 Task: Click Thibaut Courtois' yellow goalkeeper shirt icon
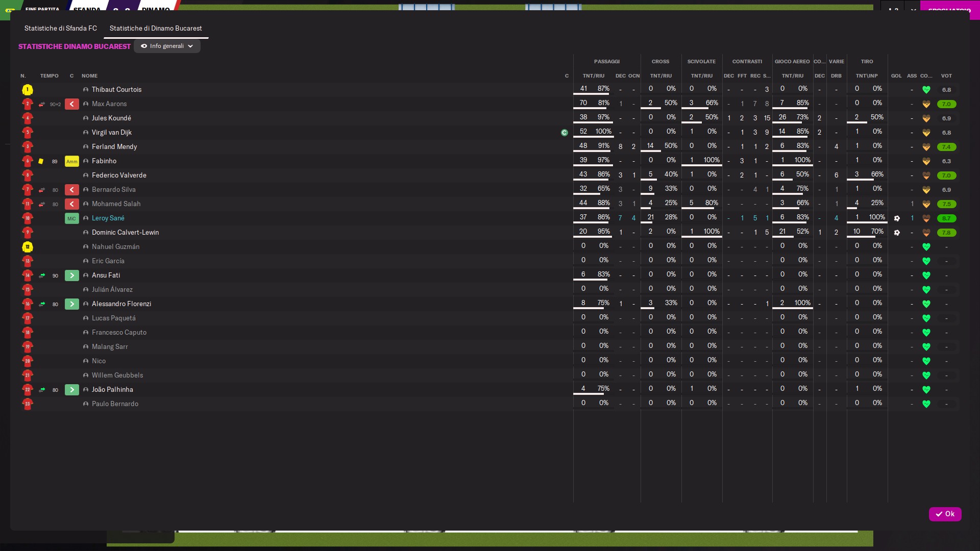[x=28, y=90]
